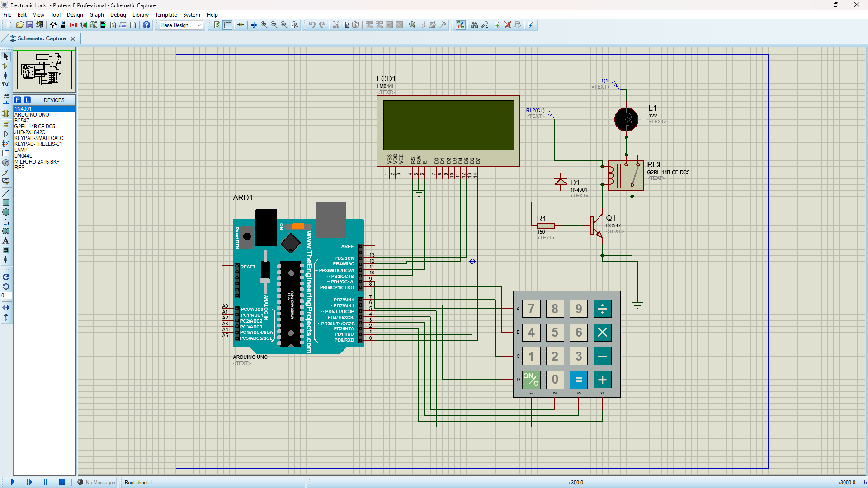The height and width of the screenshot is (488, 868).
Task: Select the Component Mode tool
Action: pyautogui.click(x=6, y=66)
